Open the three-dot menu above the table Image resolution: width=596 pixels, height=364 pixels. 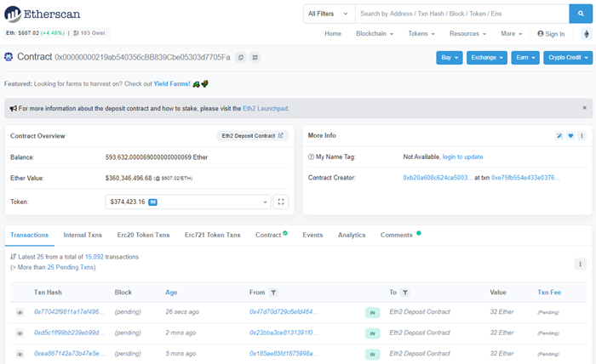tap(580, 264)
